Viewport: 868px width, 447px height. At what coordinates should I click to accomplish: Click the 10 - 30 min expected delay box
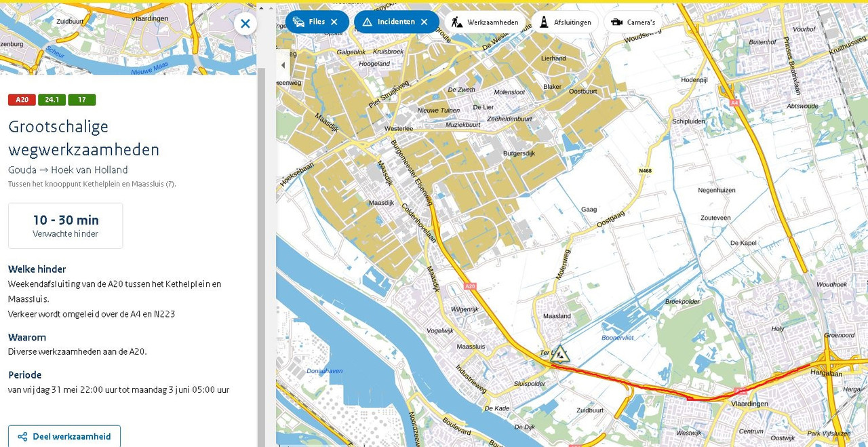point(66,226)
